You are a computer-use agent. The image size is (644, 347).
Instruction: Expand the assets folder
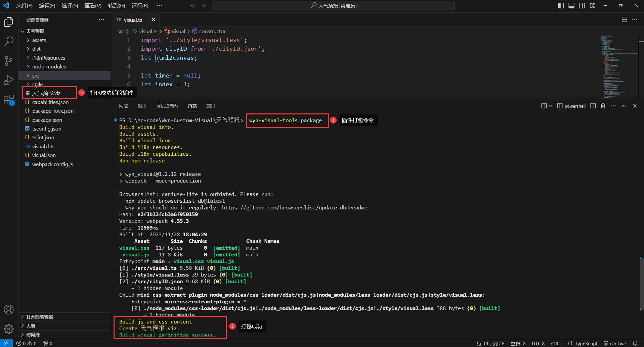39,40
